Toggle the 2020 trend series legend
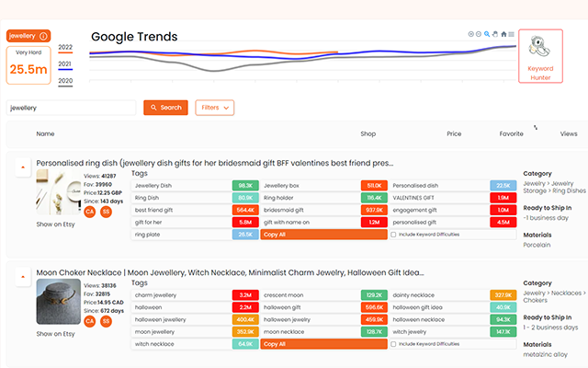This screenshot has width=588, height=368. pyautogui.click(x=65, y=82)
